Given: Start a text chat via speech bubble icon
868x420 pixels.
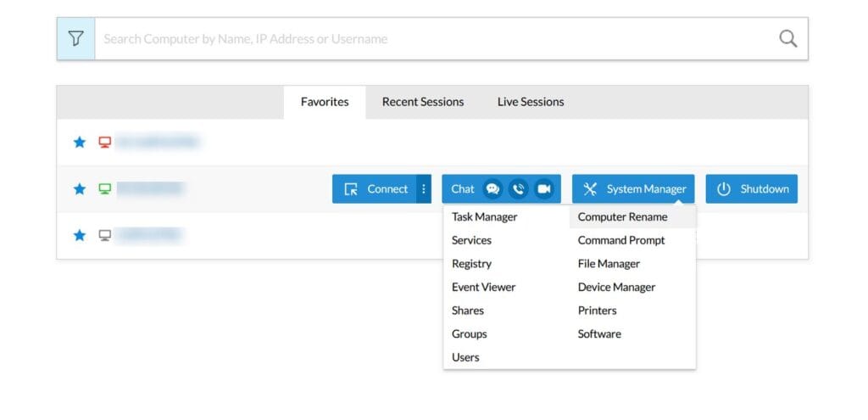Looking at the screenshot, I should (x=492, y=189).
